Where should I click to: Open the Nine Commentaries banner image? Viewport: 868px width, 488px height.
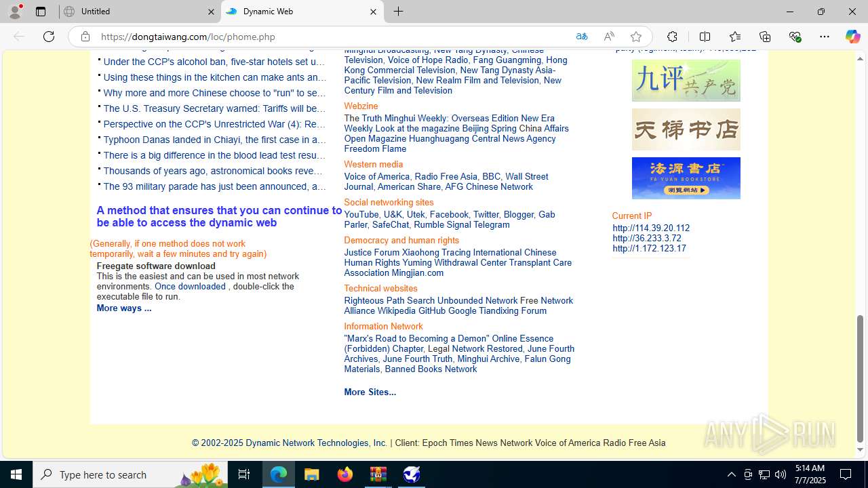pos(686,81)
